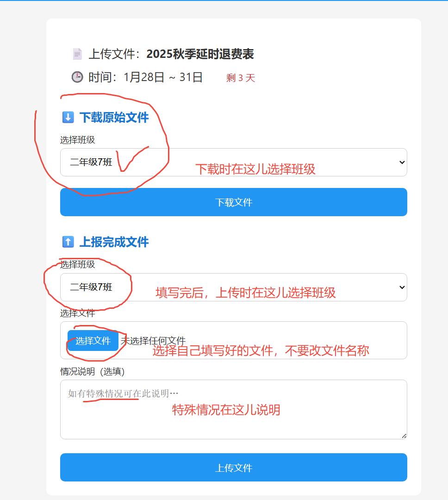Click inside the 情况说明 text area
This screenshot has width=448, height=500.
point(233,409)
